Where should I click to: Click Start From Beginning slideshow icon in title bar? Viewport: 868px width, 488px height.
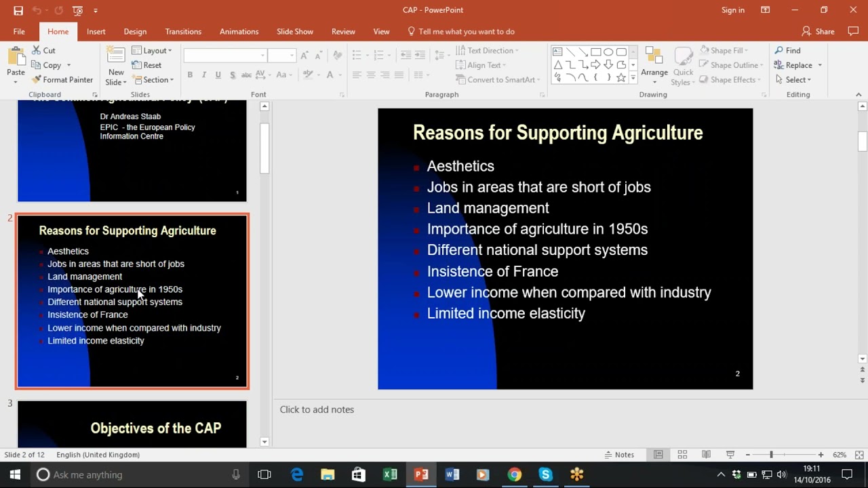[77, 10]
